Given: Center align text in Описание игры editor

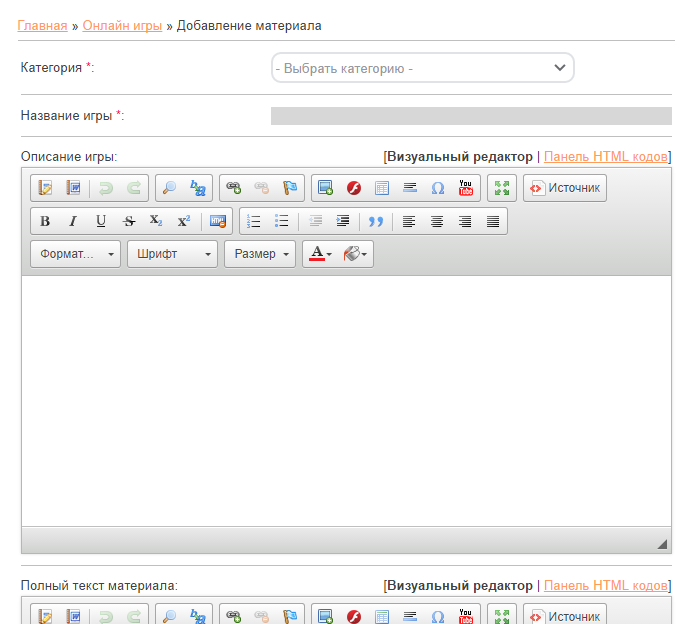Looking at the screenshot, I should tap(437, 221).
